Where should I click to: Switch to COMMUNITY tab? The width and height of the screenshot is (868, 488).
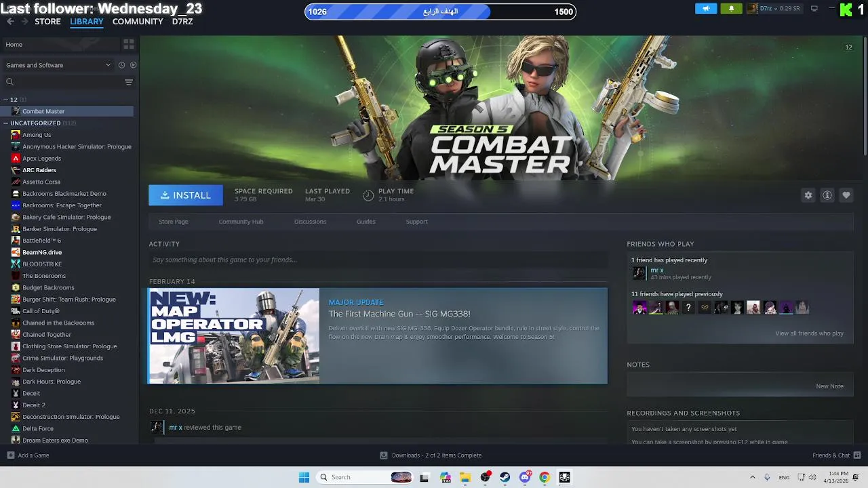point(138,22)
